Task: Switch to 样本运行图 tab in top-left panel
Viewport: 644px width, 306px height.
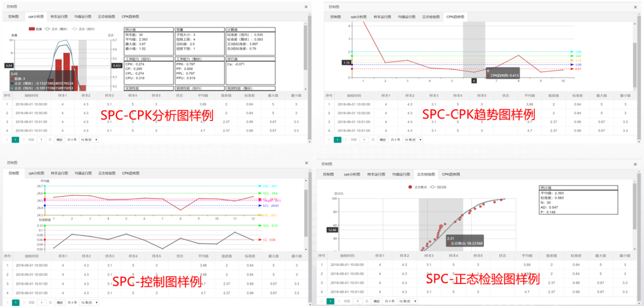Action: coord(59,16)
